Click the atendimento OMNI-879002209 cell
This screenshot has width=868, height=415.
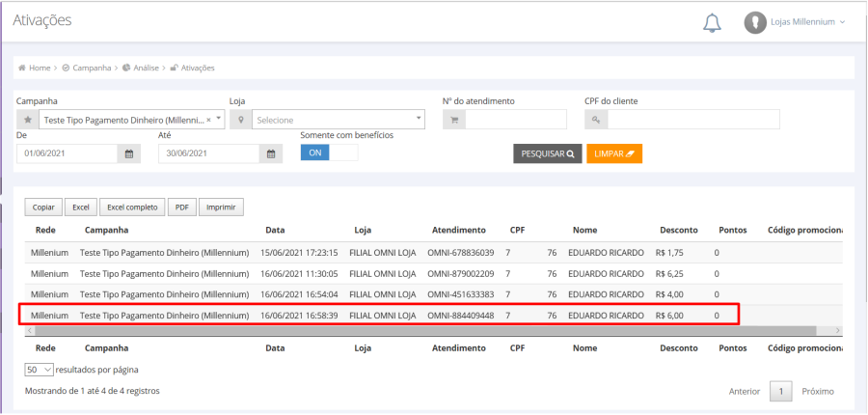[x=461, y=274]
